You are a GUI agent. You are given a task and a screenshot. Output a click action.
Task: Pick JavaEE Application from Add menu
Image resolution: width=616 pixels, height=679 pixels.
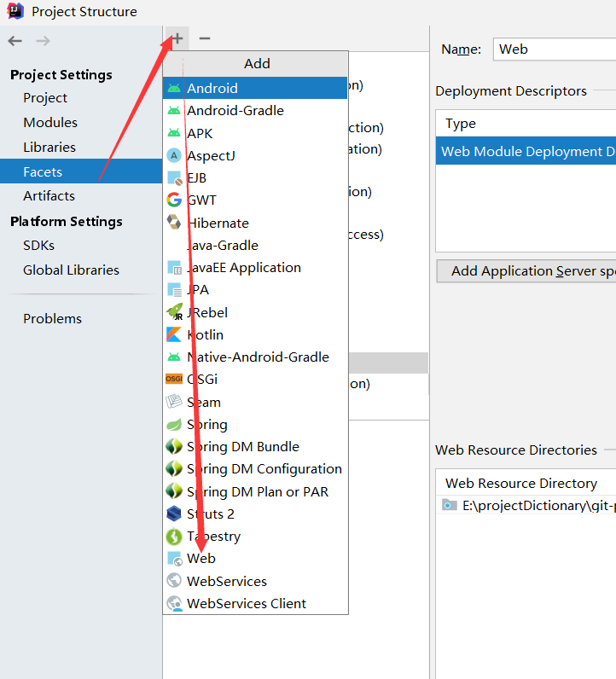[243, 267]
